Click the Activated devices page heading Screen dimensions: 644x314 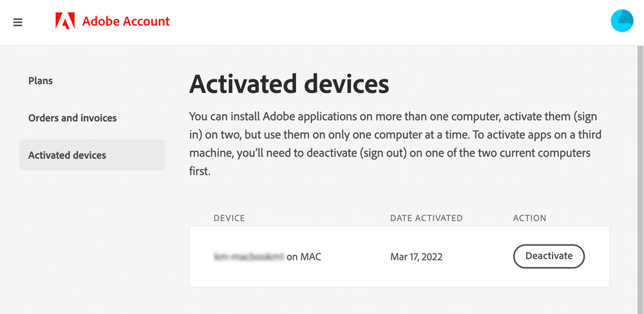[289, 84]
